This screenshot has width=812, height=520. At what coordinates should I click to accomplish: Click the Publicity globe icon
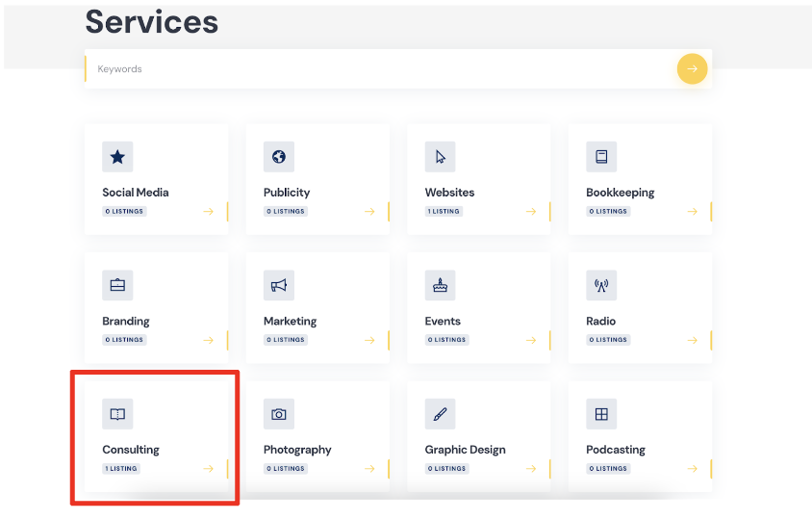coord(279,157)
